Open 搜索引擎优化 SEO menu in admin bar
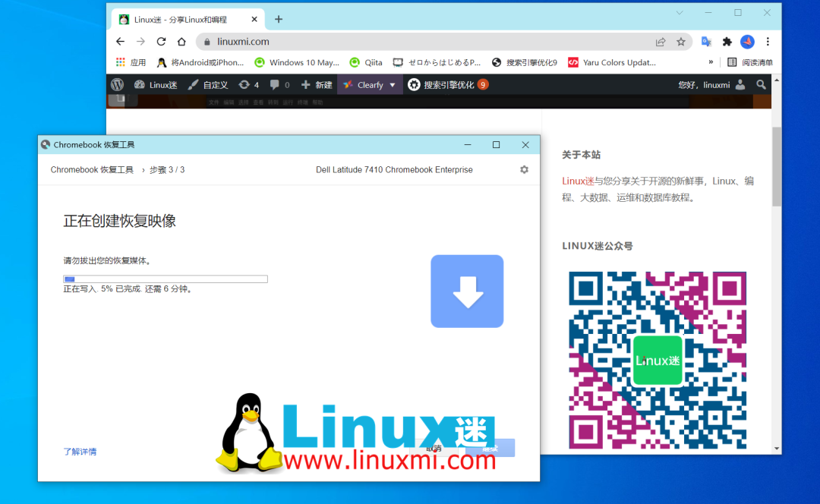 tap(448, 85)
